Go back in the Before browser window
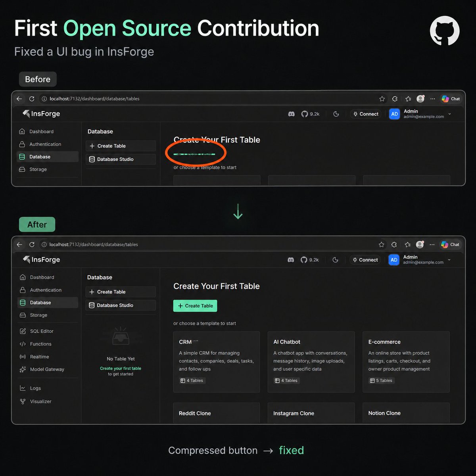This screenshot has height=476, width=476. [19, 99]
